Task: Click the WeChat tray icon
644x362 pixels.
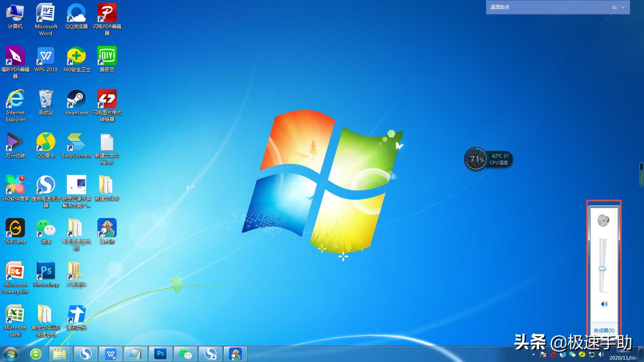Action: [x=572, y=355]
